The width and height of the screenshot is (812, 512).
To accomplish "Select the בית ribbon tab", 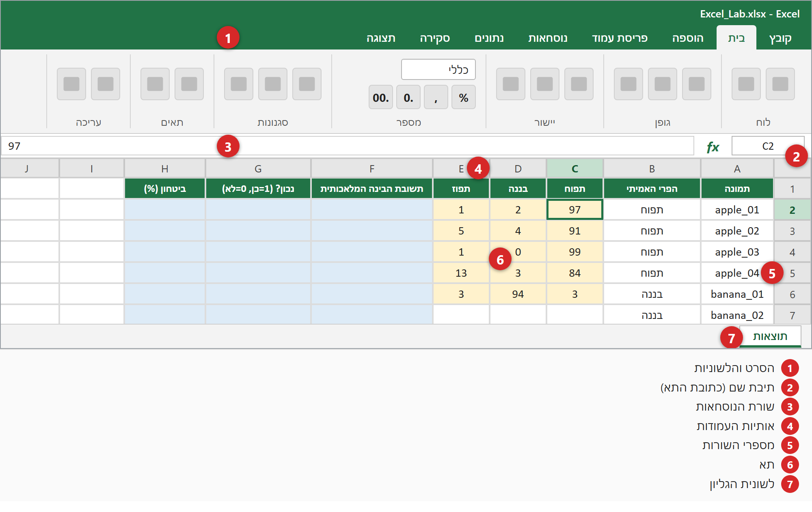I will click(736, 38).
